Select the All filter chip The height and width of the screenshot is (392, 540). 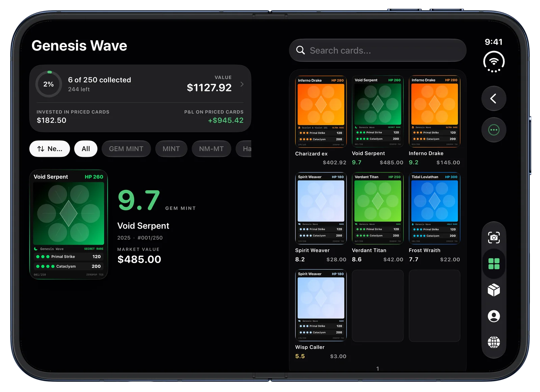[x=86, y=149]
